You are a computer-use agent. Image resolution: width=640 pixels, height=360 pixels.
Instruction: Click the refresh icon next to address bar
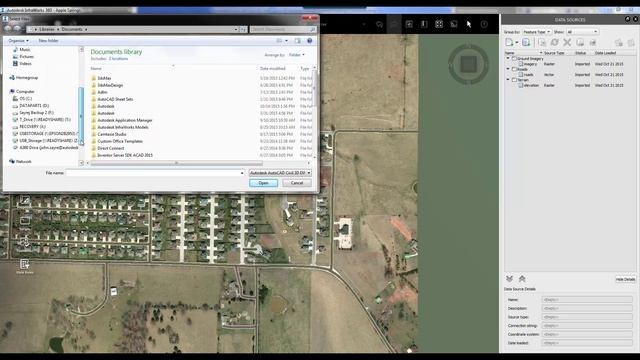243,29
